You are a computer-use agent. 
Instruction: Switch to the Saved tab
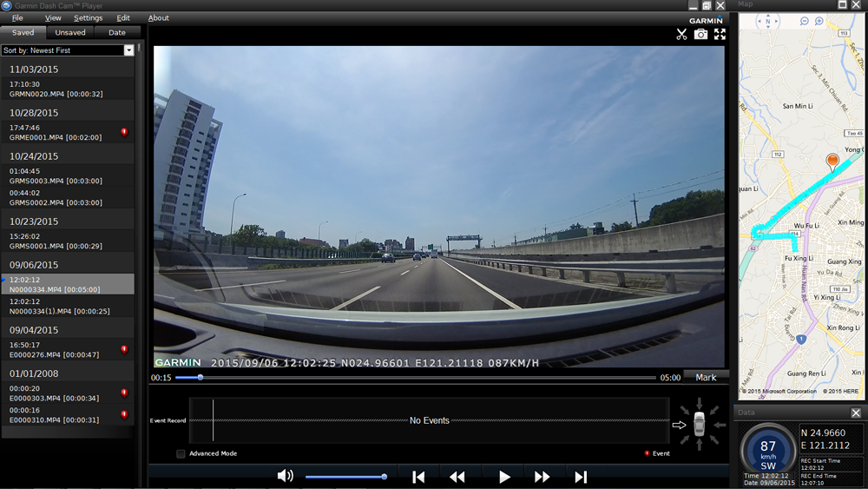[x=23, y=33]
